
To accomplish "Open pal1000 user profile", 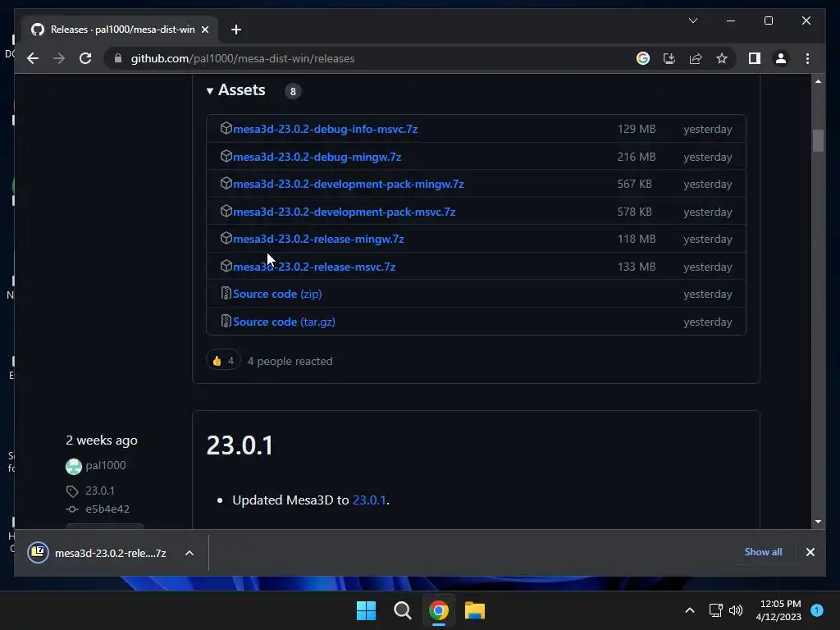I will point(106,465).
